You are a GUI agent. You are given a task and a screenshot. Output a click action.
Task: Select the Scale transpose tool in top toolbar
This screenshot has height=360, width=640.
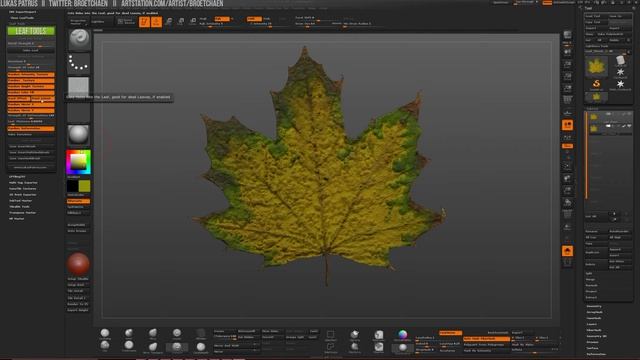(181, 21)
